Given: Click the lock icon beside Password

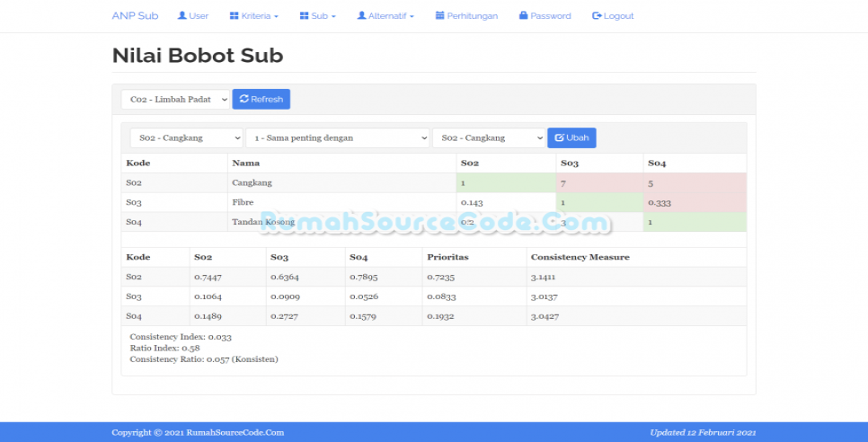Looking at the screenshot, I should pos(524,15).
